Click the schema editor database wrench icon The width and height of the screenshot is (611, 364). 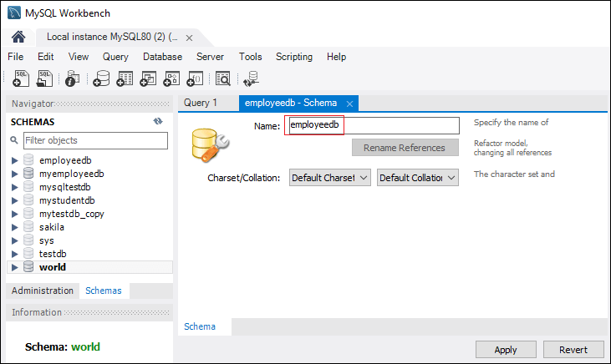pos(210,144)
